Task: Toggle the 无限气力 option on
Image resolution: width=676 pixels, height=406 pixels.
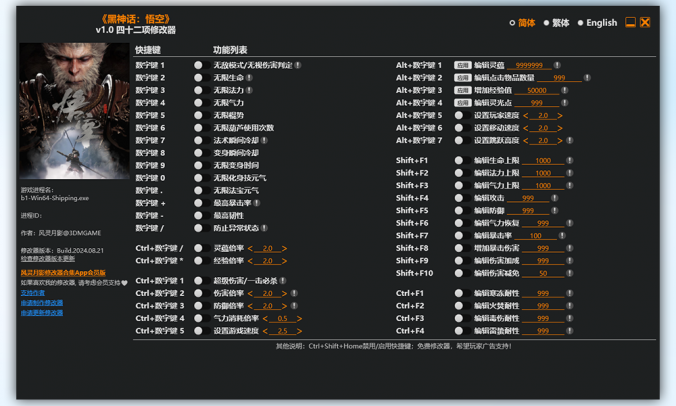Action: click(x=198, y=103)
